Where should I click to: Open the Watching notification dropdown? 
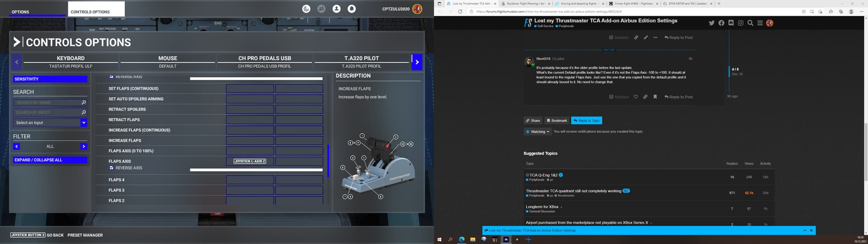(538, 132)
